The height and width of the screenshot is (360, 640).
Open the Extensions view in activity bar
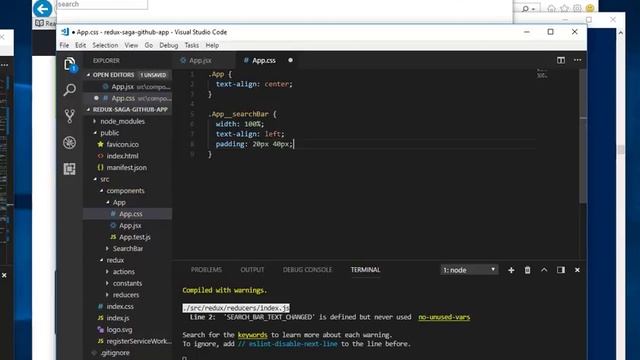[70, 169]
